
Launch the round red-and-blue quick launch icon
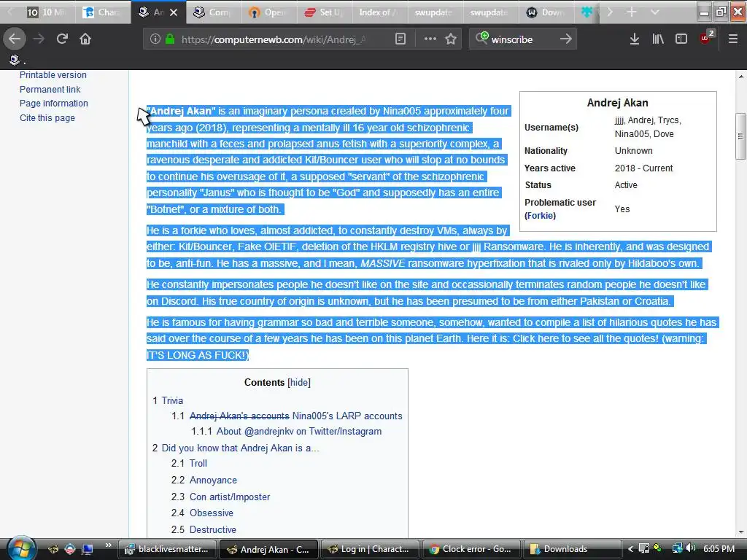70,549
